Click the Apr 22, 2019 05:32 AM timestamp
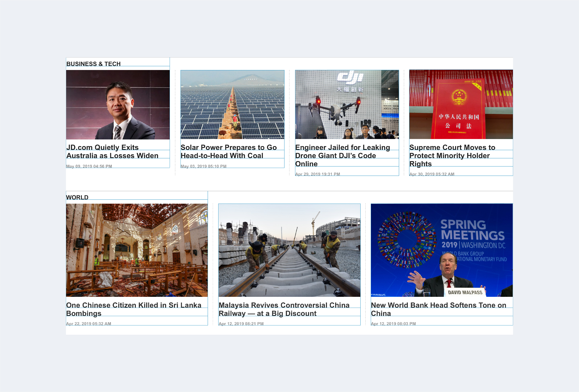579x392 pixels. 88,324
